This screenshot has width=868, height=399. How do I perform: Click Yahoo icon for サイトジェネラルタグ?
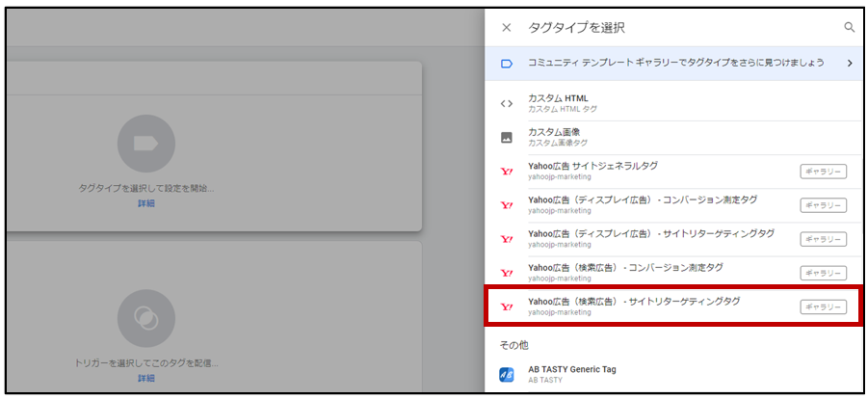507,172
